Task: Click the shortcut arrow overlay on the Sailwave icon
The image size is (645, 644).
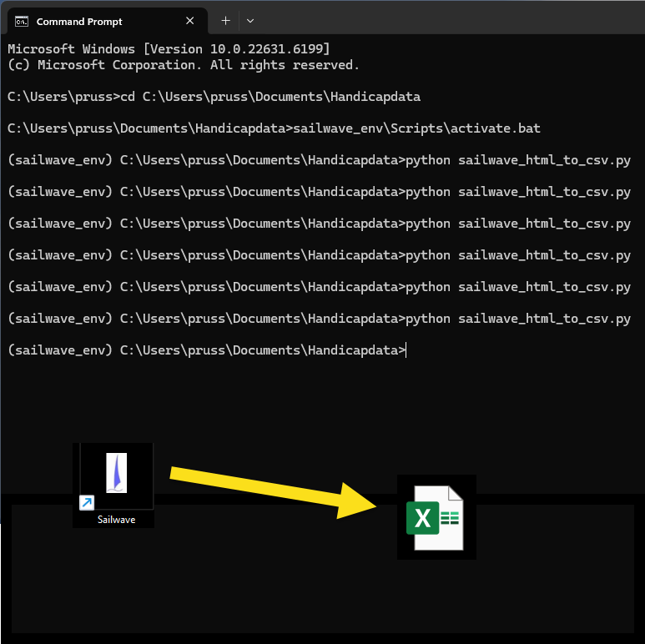Action: pos(87,502)
